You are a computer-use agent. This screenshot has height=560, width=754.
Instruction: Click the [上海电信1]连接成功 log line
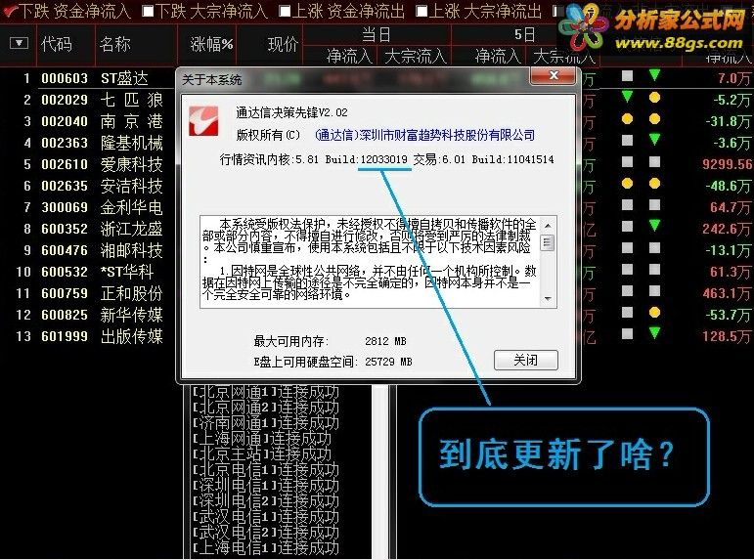265,547
